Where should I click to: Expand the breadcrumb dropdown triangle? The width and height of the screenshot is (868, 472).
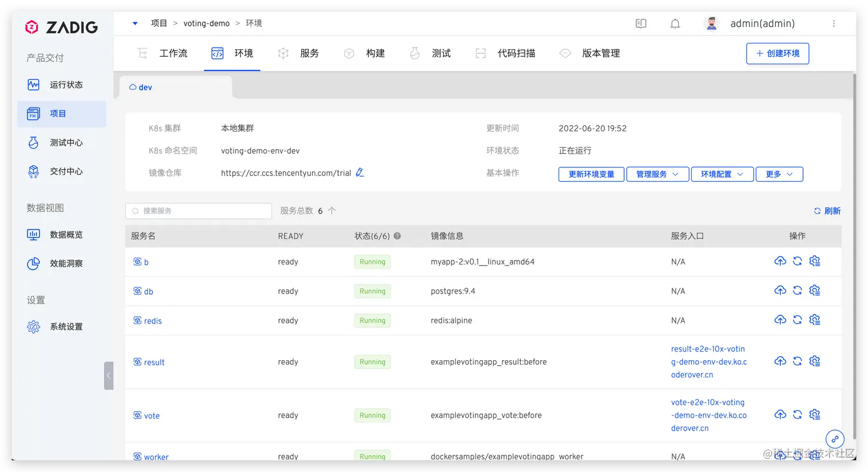(135, 24)
